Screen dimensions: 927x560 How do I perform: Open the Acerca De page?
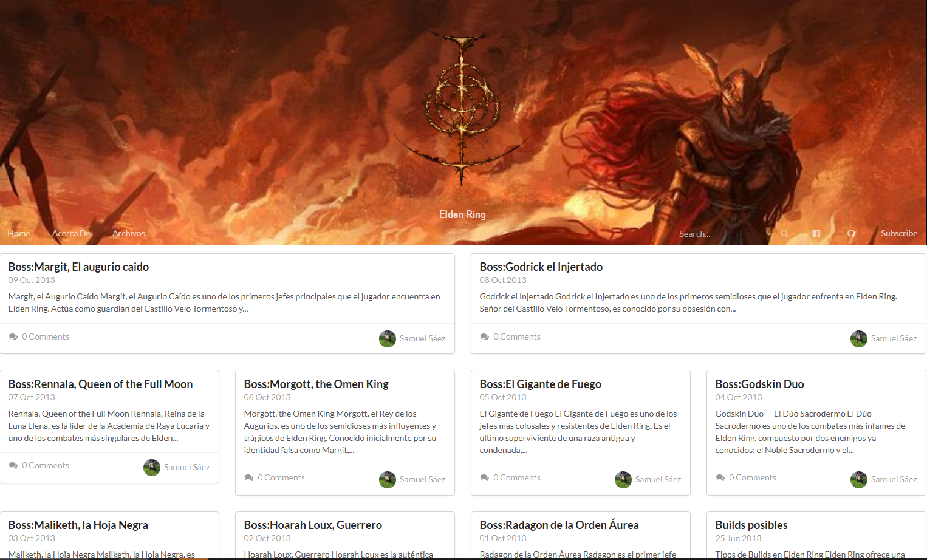coord(71,233)
